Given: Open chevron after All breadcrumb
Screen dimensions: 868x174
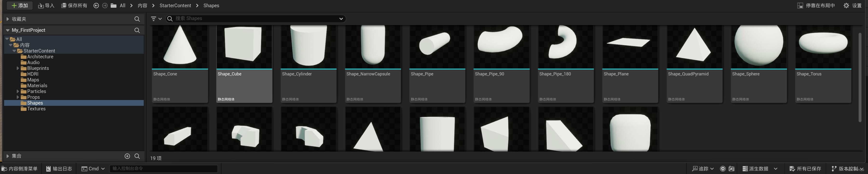Looking at the screenshot, I should 131,6.
